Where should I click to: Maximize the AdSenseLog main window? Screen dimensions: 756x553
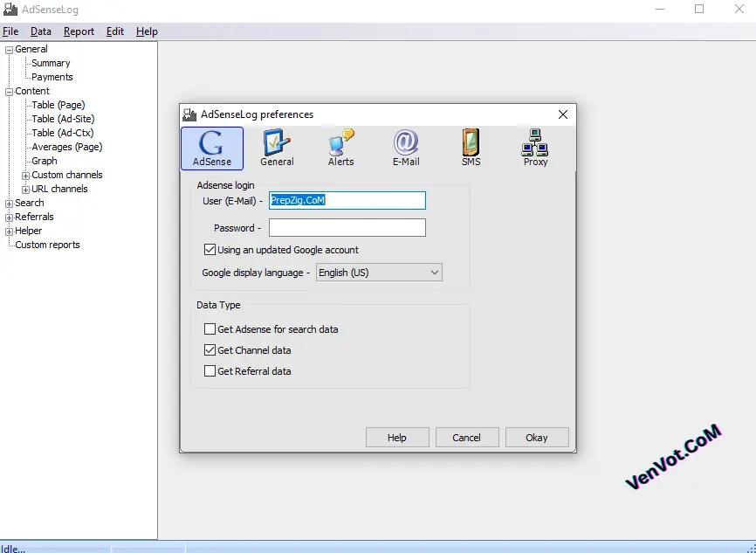(x=699, y=9)
